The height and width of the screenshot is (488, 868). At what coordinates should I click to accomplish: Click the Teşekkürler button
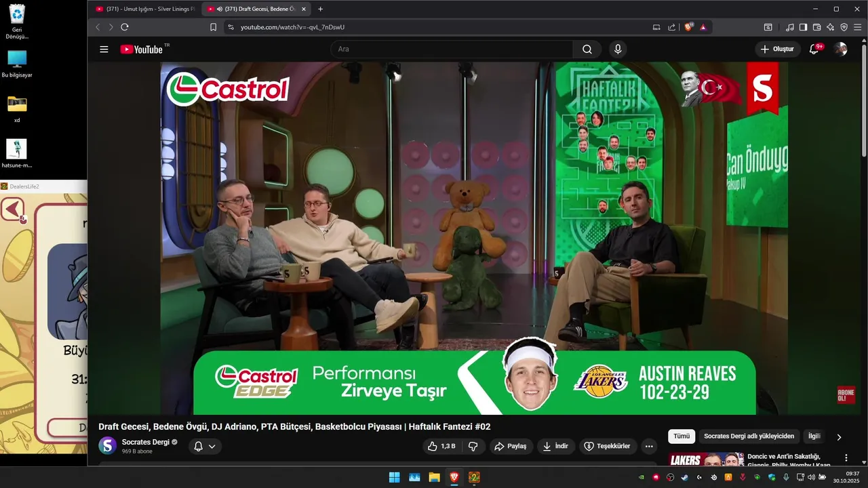(x=608, y=446)
